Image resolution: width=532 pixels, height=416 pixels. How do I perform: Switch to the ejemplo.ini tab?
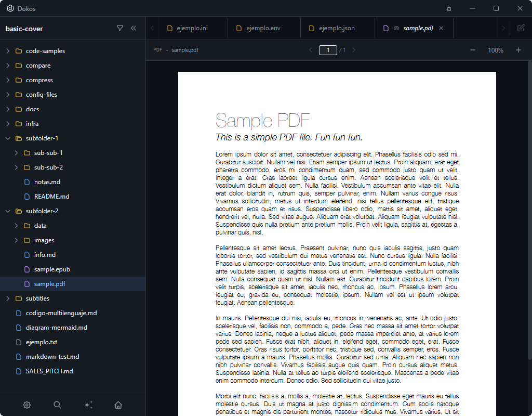click(x=193, y=28)
